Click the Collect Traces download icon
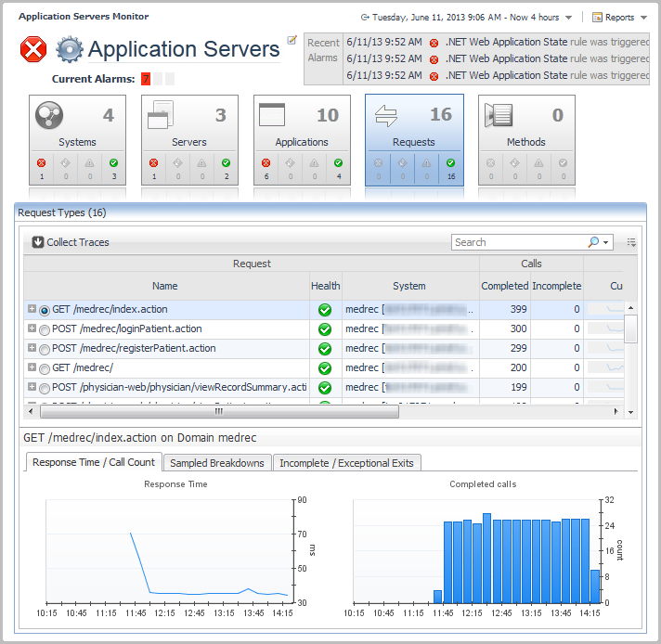Screen dimensions: 661x644 38,242
